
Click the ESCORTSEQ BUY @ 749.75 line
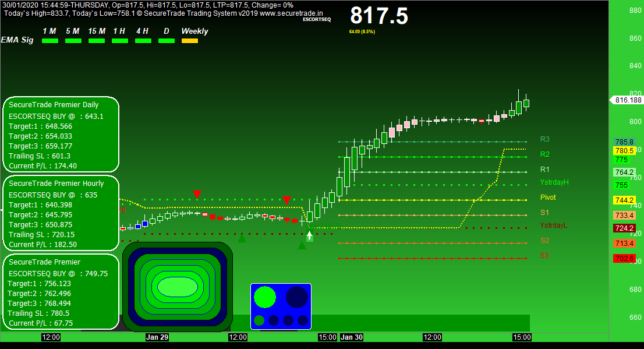[58, 274]
